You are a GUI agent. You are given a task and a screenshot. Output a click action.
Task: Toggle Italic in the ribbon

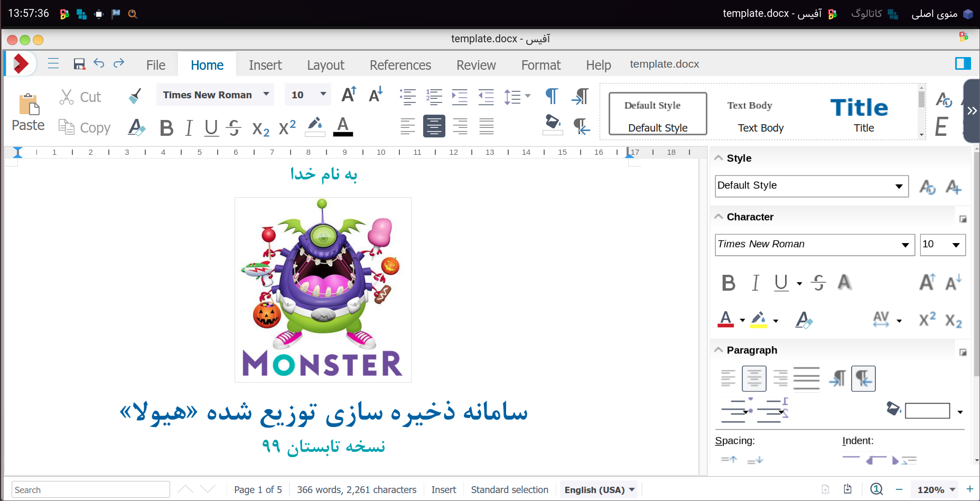tap(189, 127)
